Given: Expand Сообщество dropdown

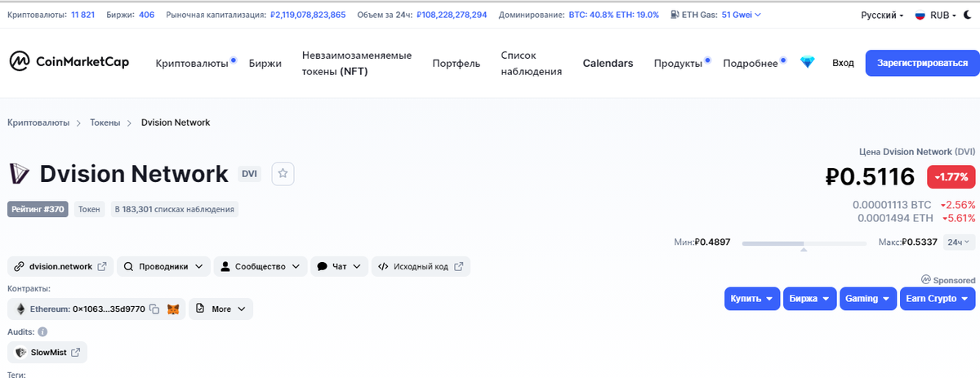Looking at the screenshot, I should pyautogui.click(x=261, y=266).
